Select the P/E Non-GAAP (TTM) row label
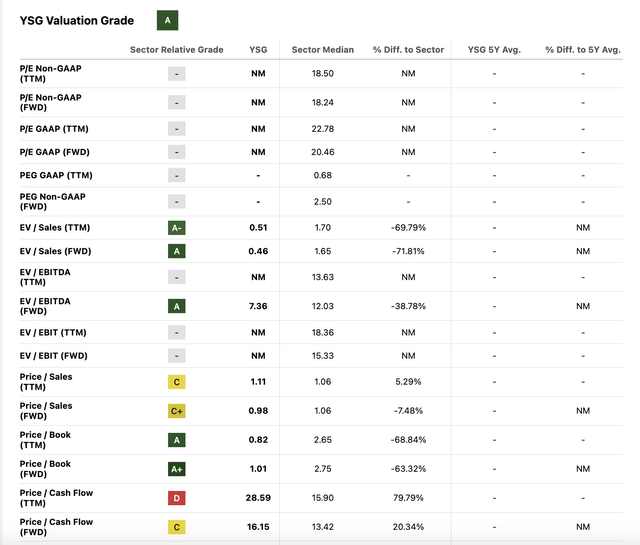The image size is (640, 545). click(51, 74)
